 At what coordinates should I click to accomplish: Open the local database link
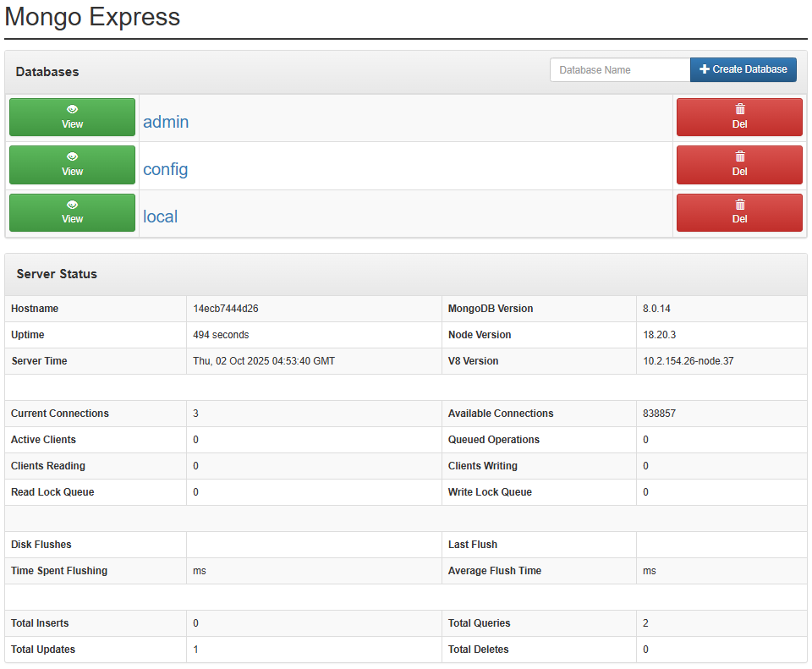point(160,217)
